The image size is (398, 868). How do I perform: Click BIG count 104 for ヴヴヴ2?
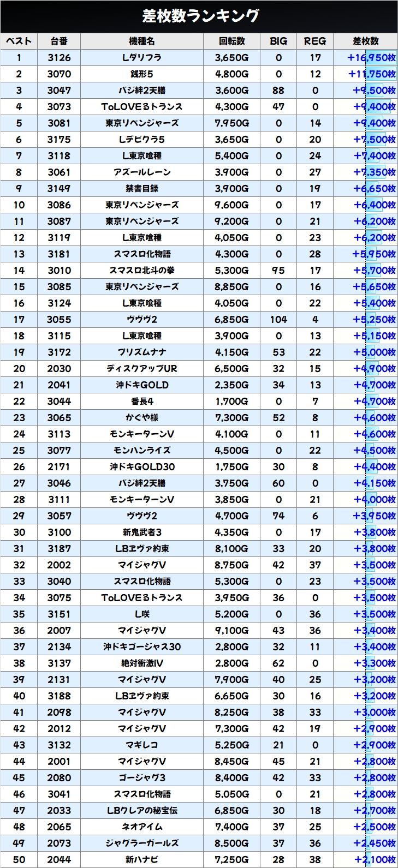278,320
